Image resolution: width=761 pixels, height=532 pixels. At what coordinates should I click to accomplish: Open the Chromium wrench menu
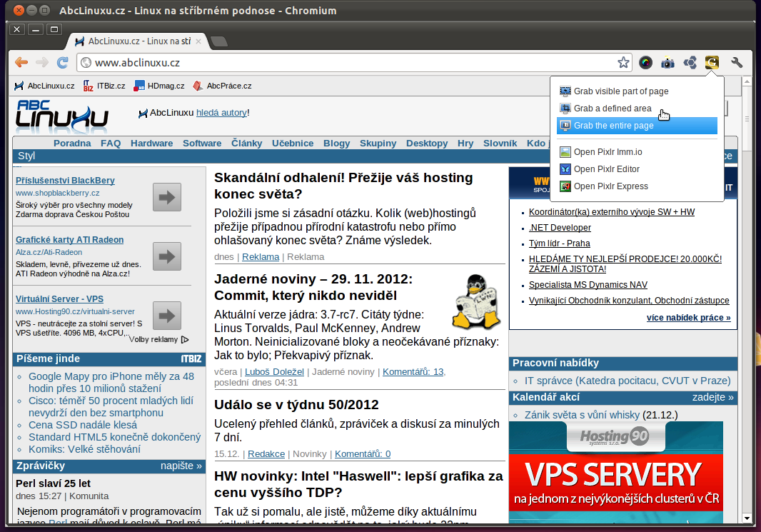point(737,63)
